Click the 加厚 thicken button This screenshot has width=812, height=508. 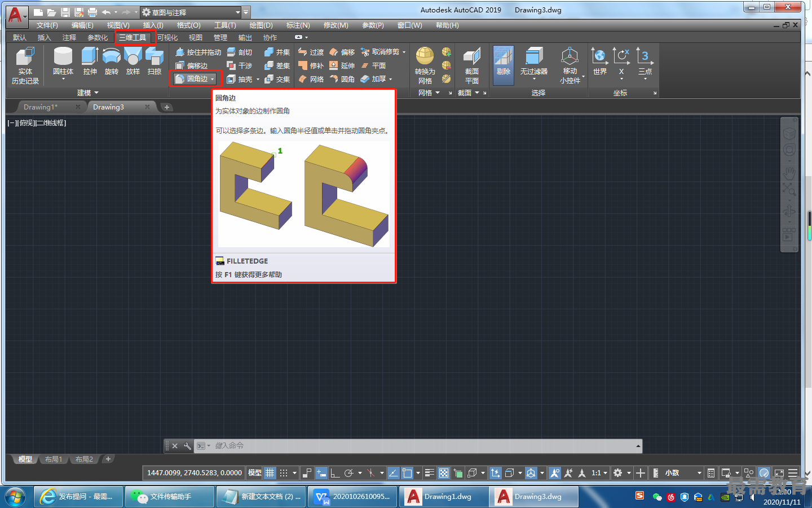376,79
